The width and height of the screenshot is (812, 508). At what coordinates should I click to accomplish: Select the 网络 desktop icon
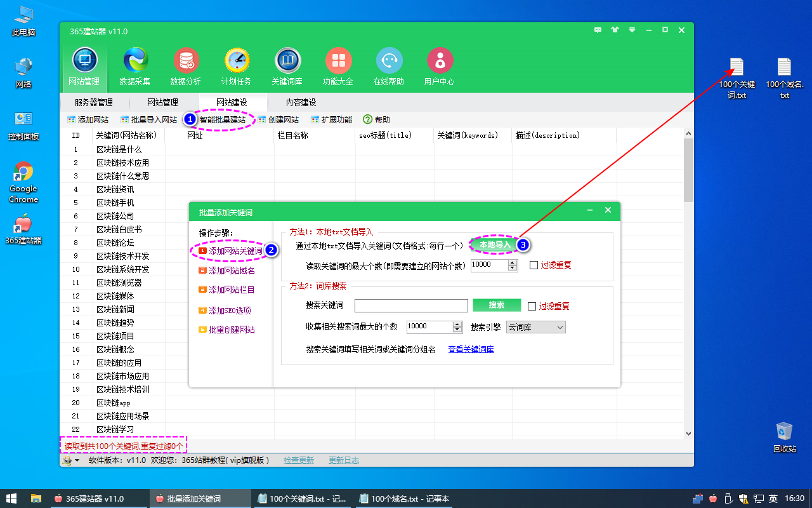(x=23, y=73)
